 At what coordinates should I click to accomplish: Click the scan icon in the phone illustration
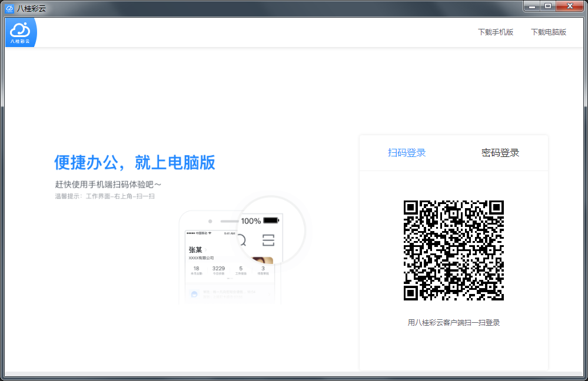click(268, 240)
